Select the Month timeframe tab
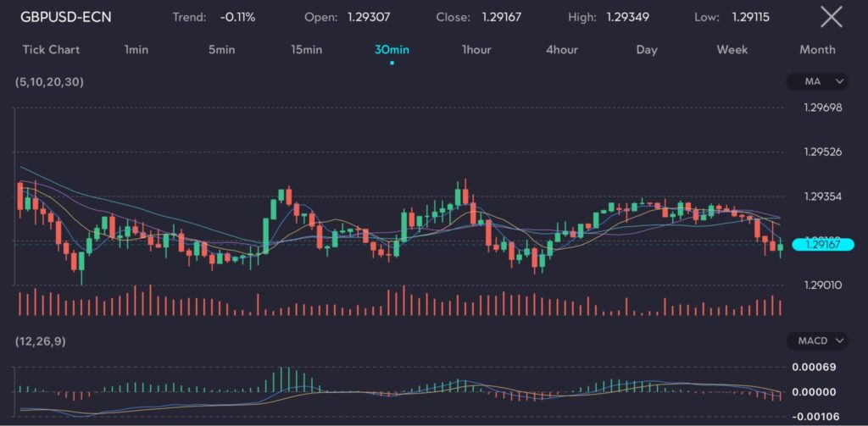Screen dimensions: 868x426 [x=817, y=49]
